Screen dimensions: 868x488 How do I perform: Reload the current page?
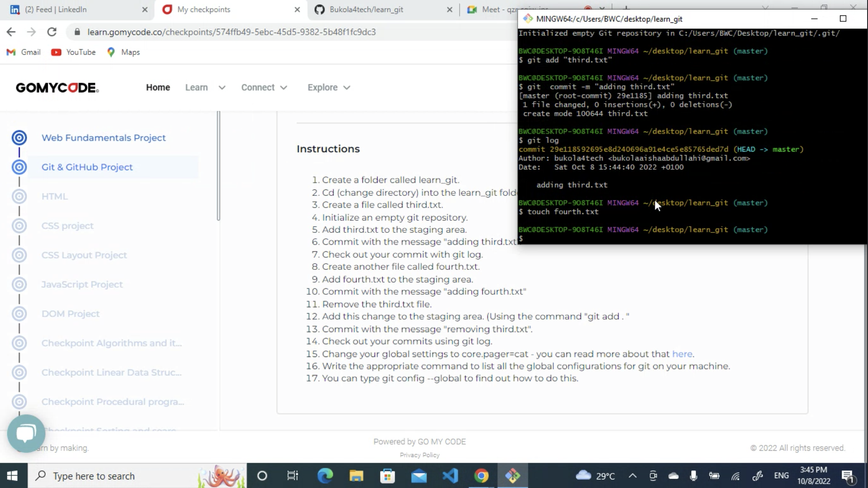[52, 31]
